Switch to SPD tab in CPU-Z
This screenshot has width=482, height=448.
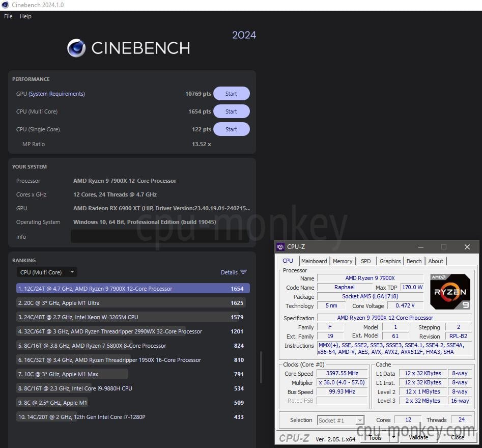[365, 261]
